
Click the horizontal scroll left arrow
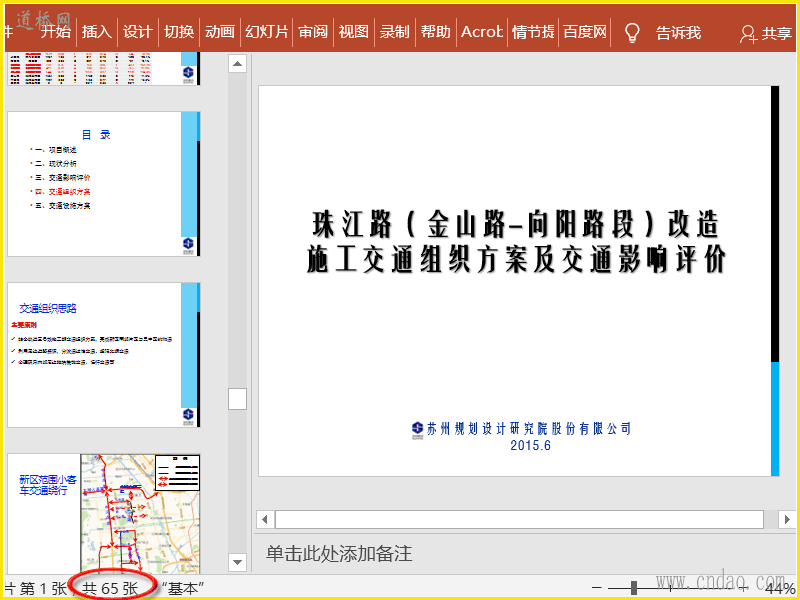click(265, 520)
